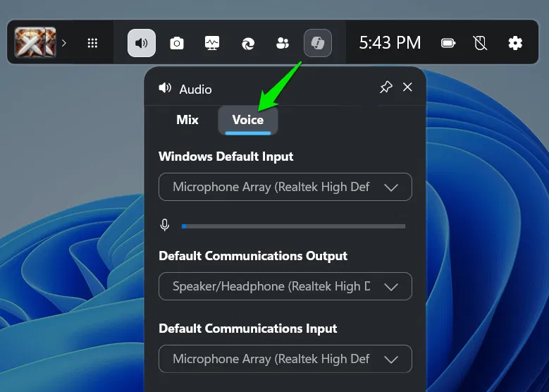Open Default Communications Output dropdown

point(285,287)
